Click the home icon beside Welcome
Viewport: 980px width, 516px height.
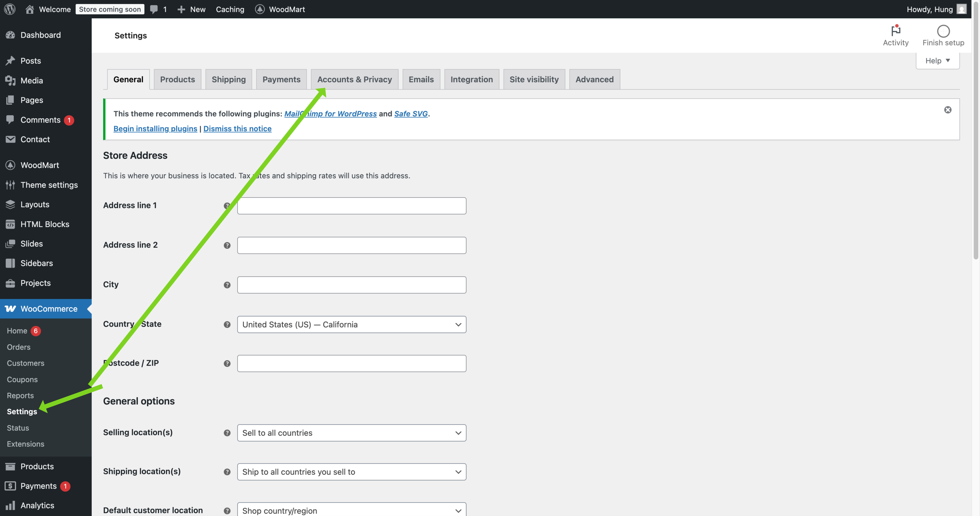30,9
